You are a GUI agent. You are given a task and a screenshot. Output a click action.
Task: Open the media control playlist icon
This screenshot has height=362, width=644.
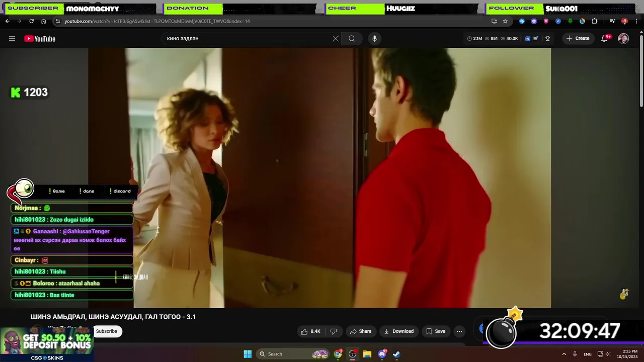click(612, 21)
